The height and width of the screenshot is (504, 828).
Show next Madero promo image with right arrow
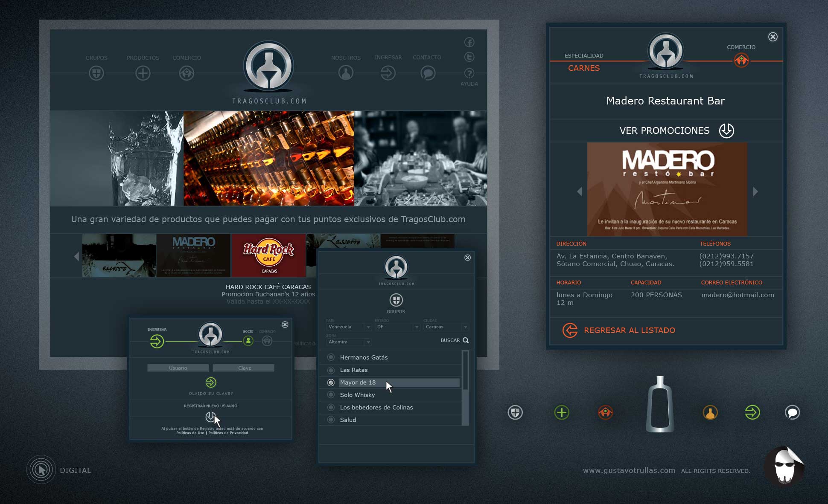(x=755, y=192)
